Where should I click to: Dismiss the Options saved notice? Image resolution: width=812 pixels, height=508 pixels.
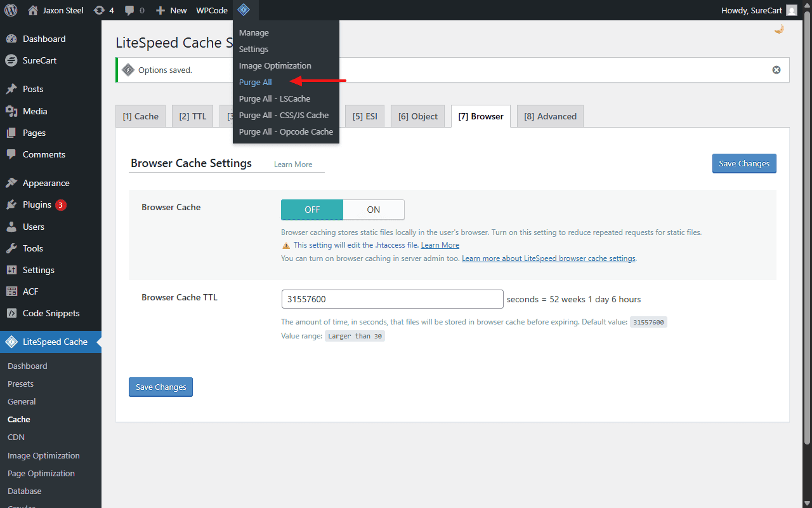tap(776, 70)
